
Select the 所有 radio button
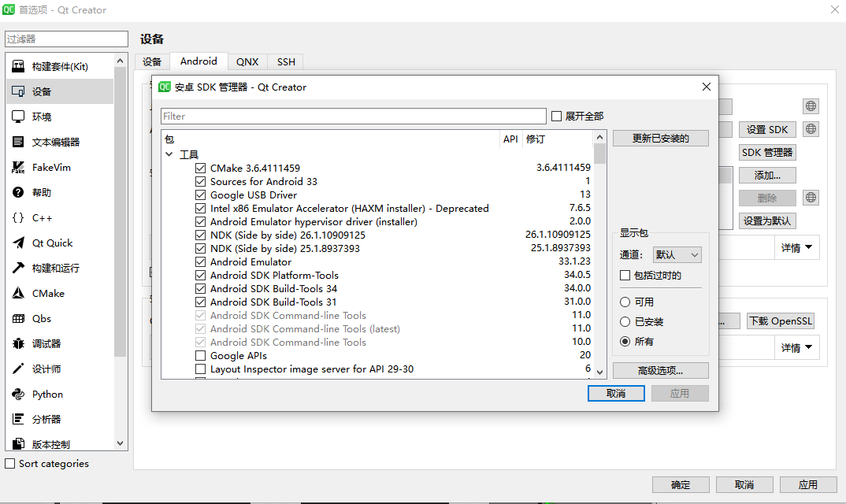pos(625,342)
